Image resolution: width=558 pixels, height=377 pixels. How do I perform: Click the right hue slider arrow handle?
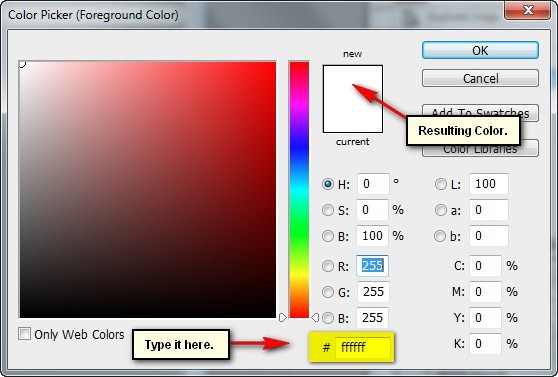click(x=315, y=318)
